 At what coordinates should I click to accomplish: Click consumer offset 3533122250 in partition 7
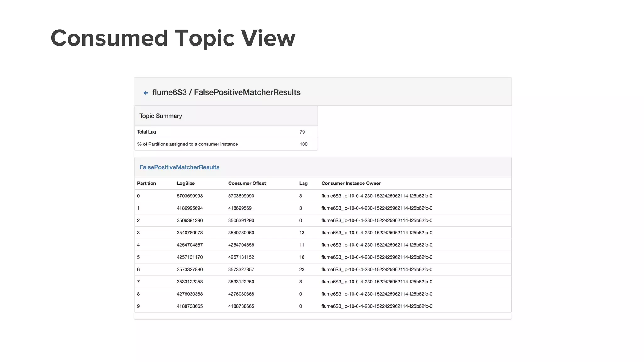click(x=241, y=282)
